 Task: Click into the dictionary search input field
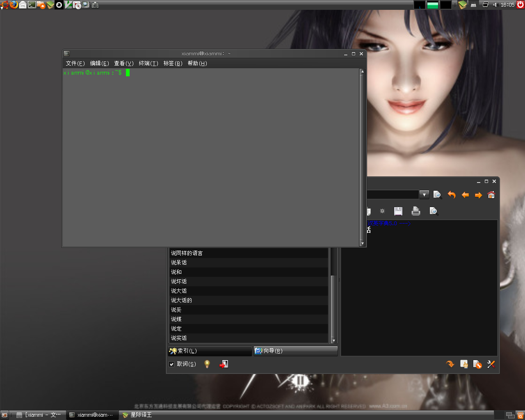click(393, 195)
